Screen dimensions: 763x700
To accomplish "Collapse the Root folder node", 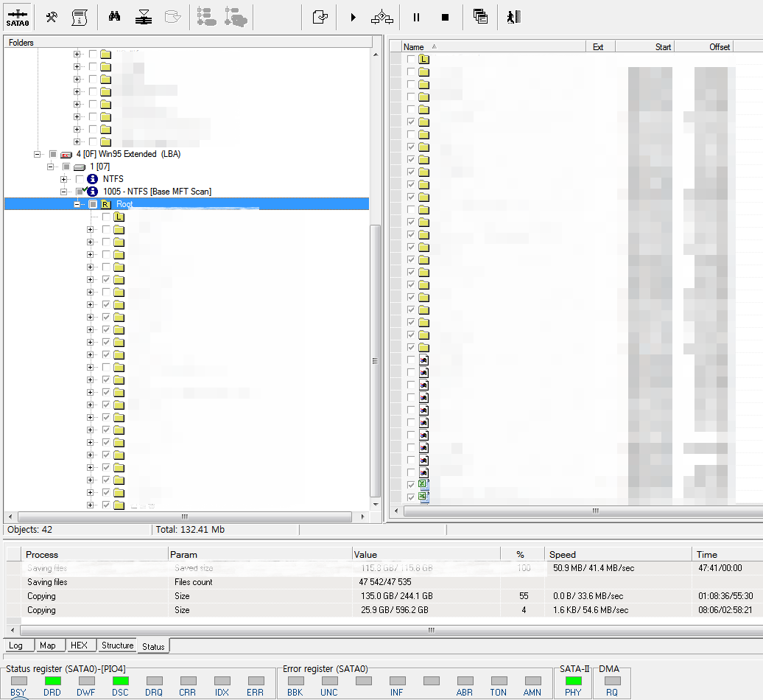I will click(x=77, y=204).
